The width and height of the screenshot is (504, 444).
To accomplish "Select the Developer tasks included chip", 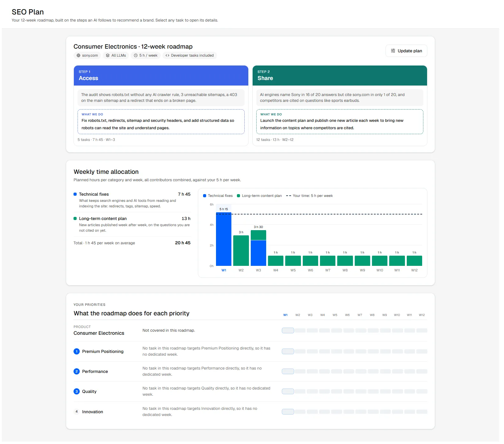I will click(190, 55).
